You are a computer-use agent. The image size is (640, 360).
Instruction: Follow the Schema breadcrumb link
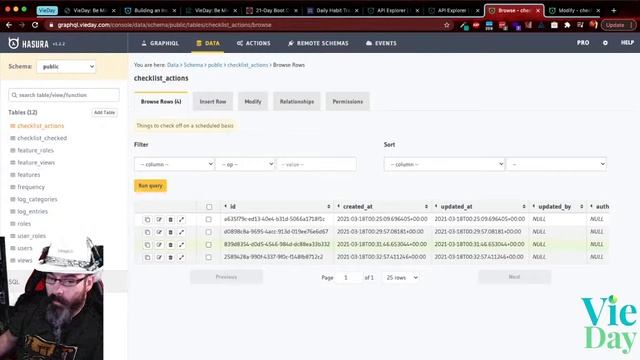click(193, 65)
